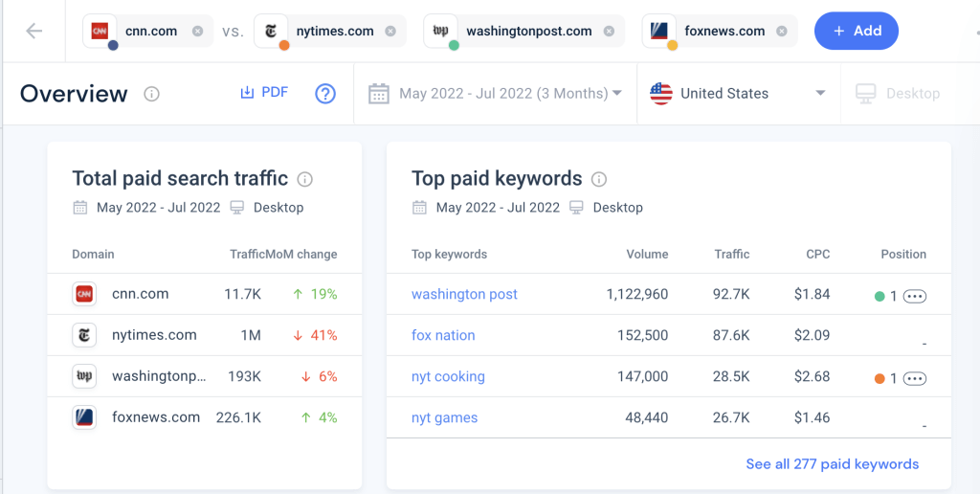
Task: Remove cnn.com from the comparison
Action: click(x=197, y=31)
